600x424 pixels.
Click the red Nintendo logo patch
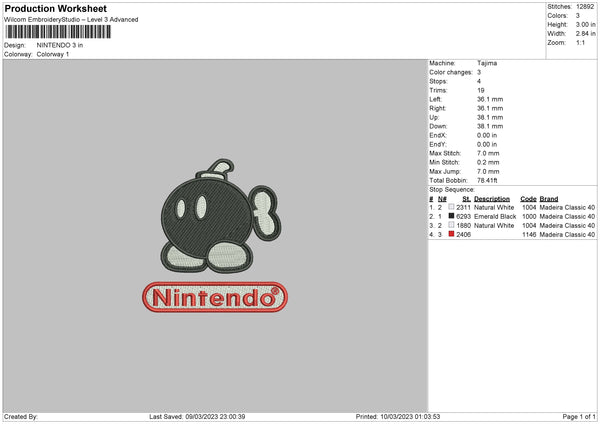pos(215,297)
